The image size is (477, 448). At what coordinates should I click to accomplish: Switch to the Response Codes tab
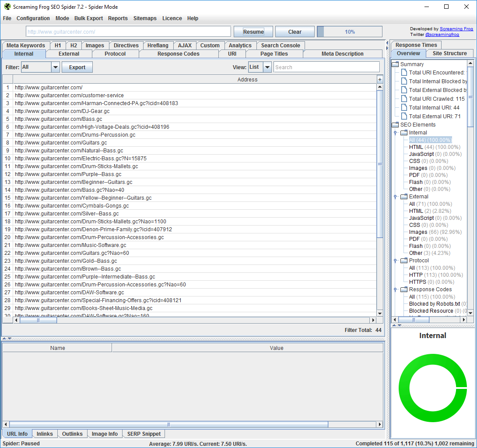click(x=179, y=54)
